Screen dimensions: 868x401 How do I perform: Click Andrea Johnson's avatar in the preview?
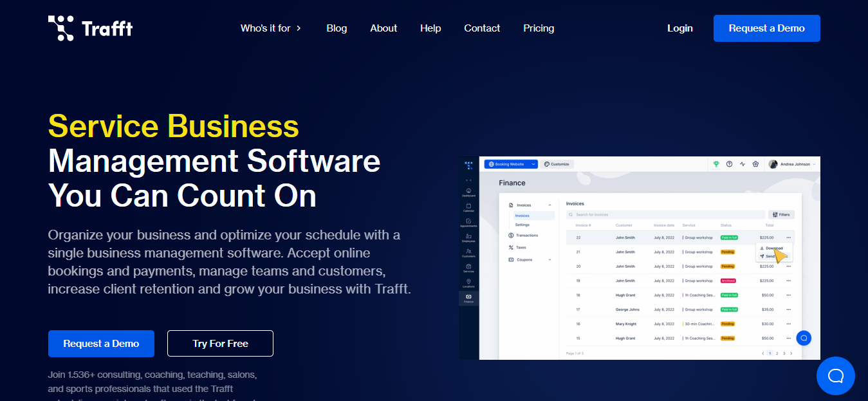pos(773,164)
